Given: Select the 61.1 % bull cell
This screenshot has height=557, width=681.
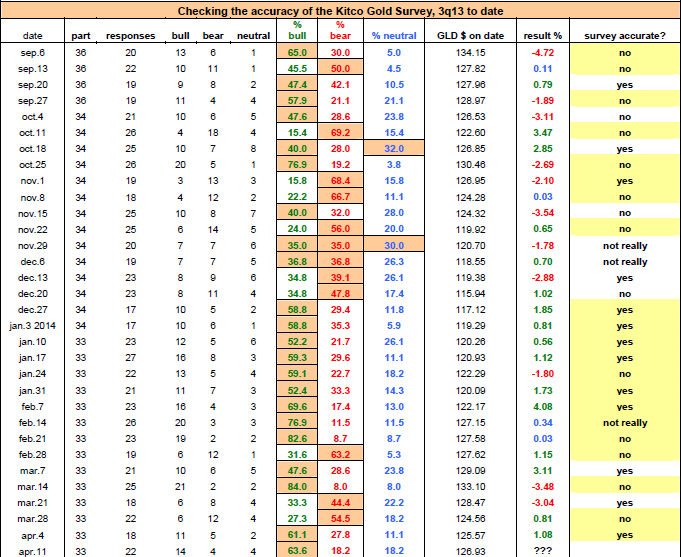Looking at the screenshot, I should point(297,535).
